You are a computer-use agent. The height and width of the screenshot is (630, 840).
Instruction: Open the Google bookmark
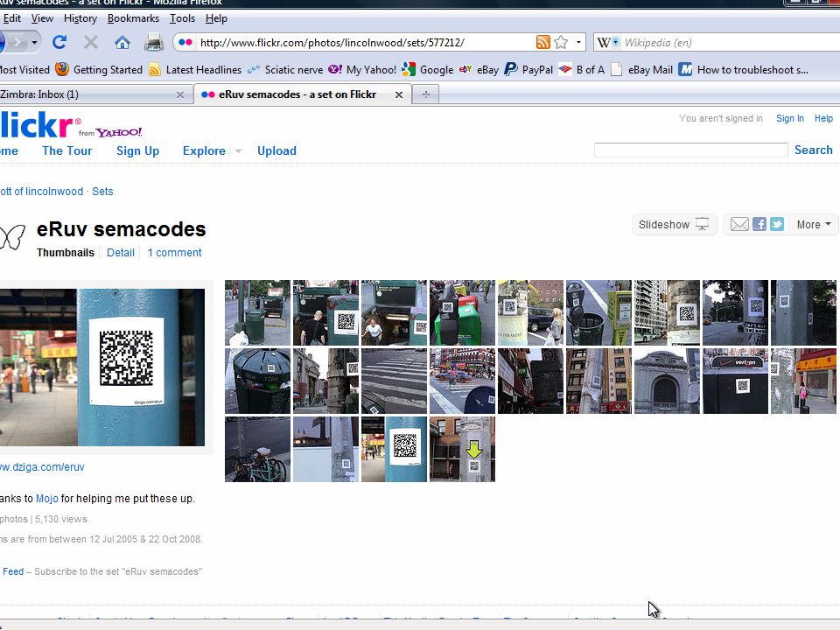(x=428, y=70)
